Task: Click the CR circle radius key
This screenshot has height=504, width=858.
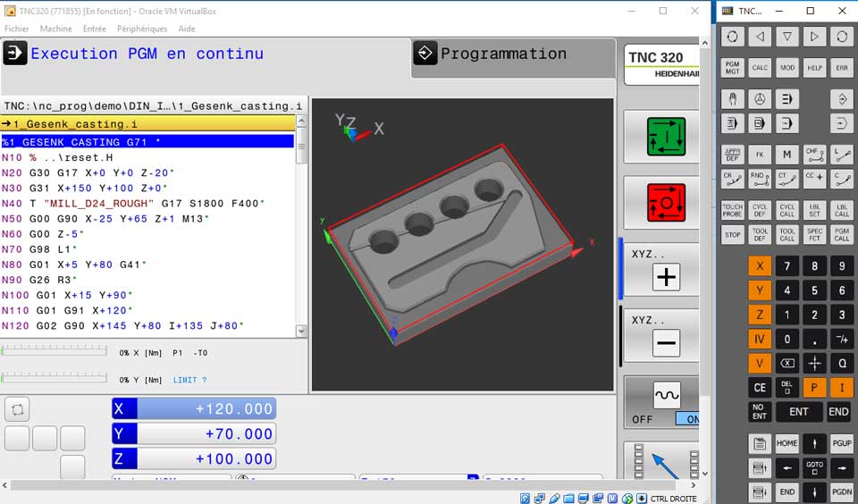Action: pos(732,179)
